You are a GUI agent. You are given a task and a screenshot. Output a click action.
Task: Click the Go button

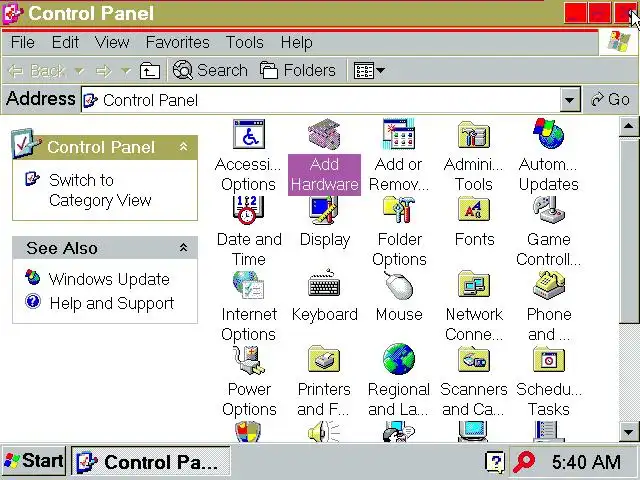tap(611, 99)
